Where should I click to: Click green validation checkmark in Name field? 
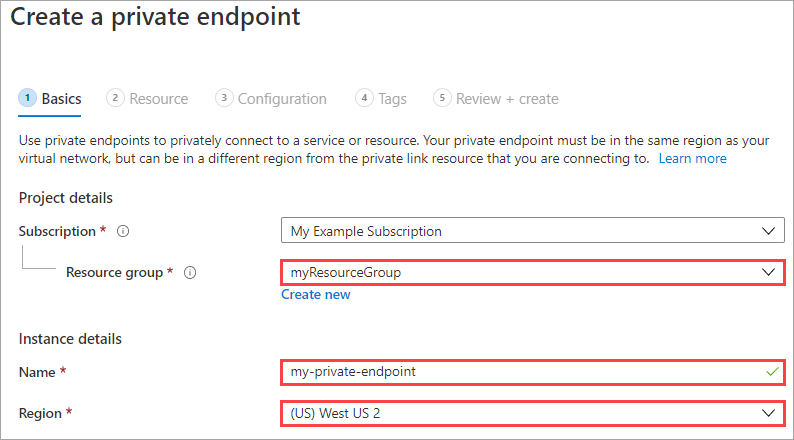tap(768, 371)
